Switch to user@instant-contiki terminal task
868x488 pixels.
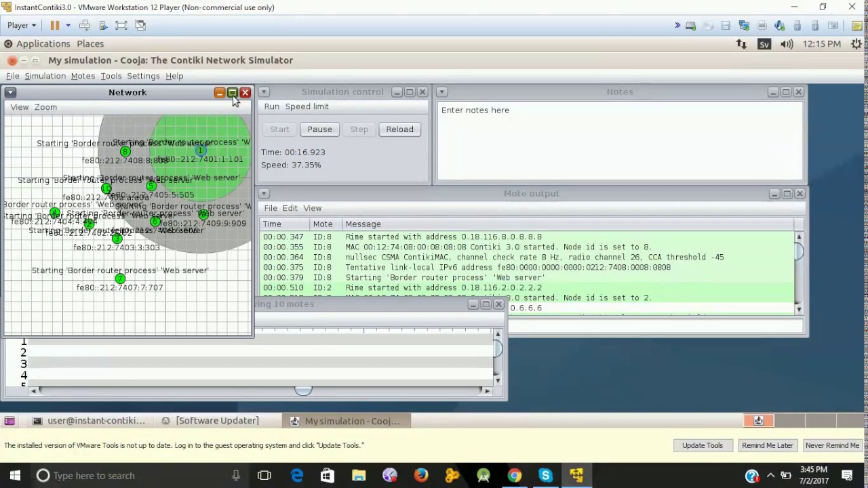89,421
